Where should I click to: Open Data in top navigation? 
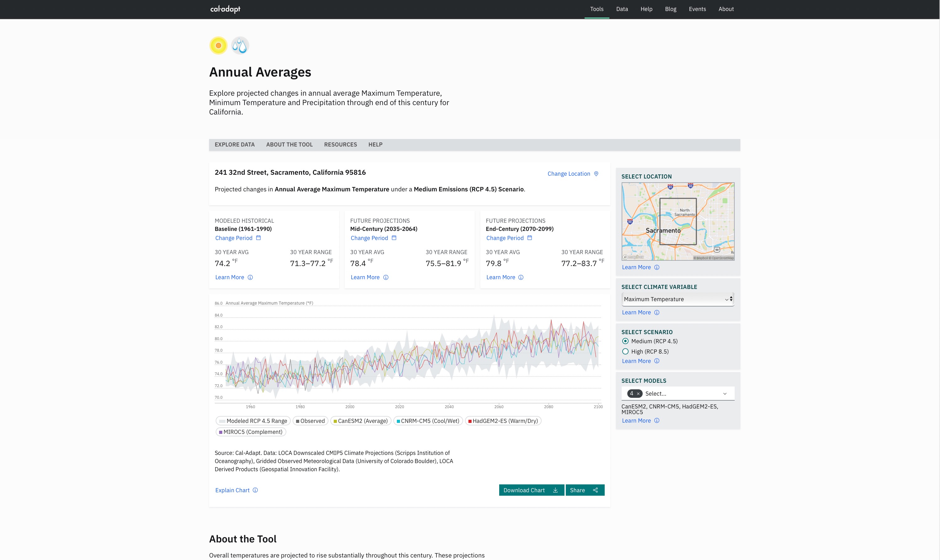622,9
